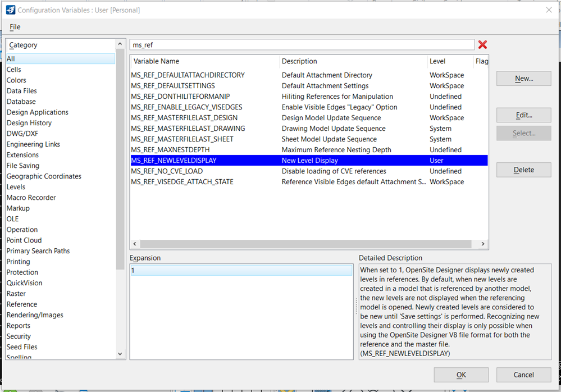The height and width of the screenshot is (392, 561).
Task: Click the New... button
Action: (523, 78)
